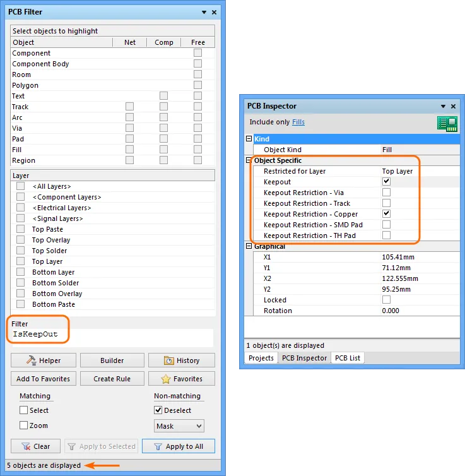Tick the Net checkbox for Track
Screen dimensions: 465x476
point(129,107)
